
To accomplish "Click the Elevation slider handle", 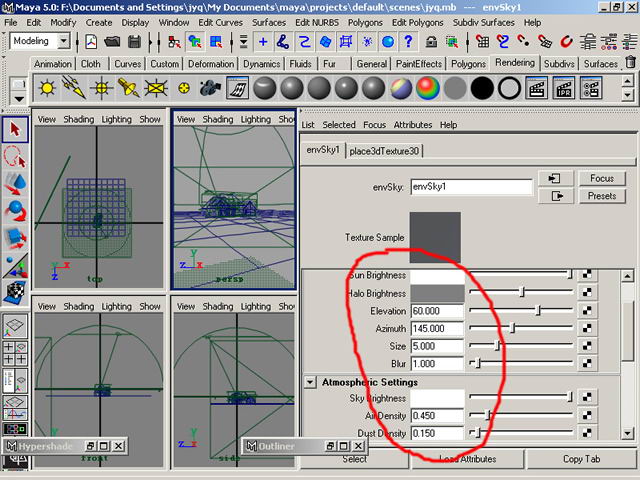I will pyautogui.click(x=538, y=310).
